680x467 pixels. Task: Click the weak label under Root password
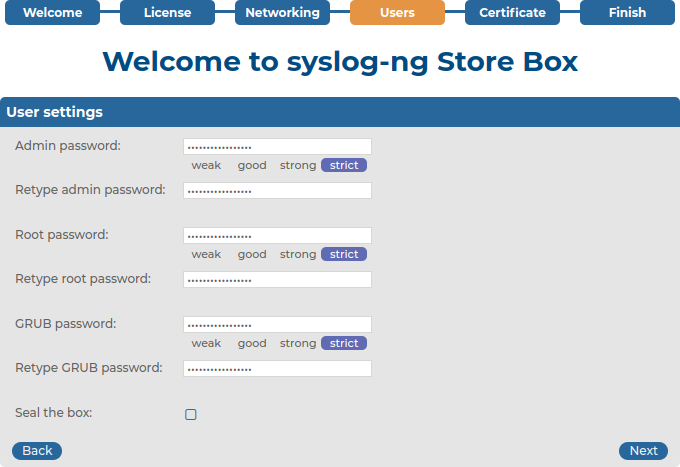click(206, 254)
